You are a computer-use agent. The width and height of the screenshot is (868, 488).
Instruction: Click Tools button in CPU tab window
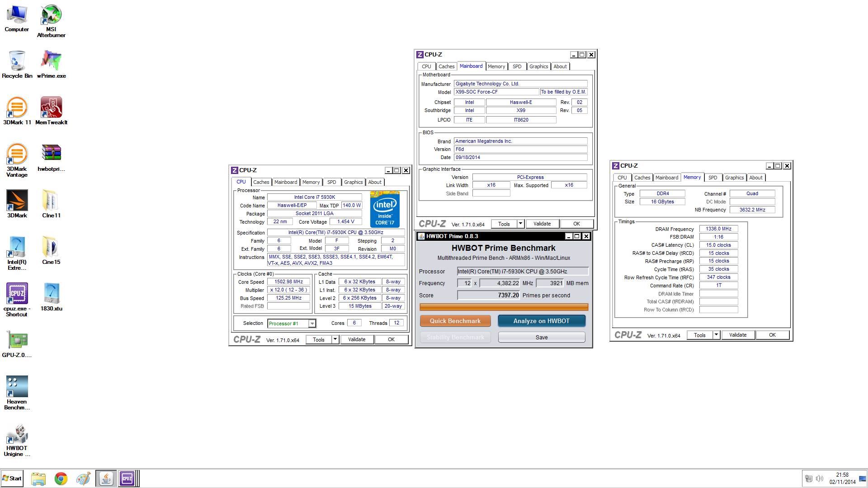pyautogui.click(x=319, y=339)
